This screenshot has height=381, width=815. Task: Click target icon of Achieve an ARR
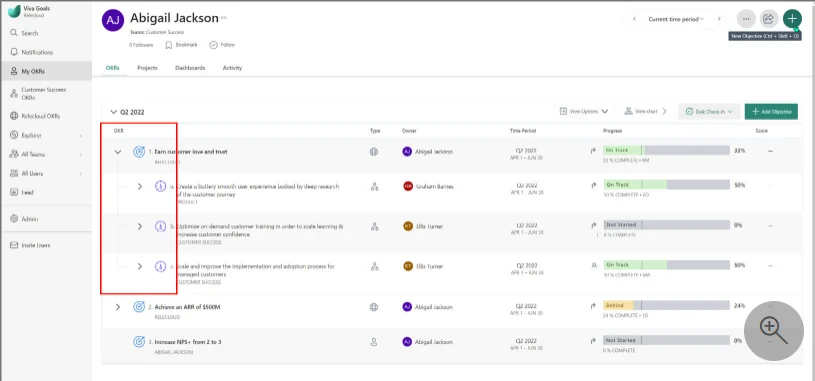click(x=139, y=307)
